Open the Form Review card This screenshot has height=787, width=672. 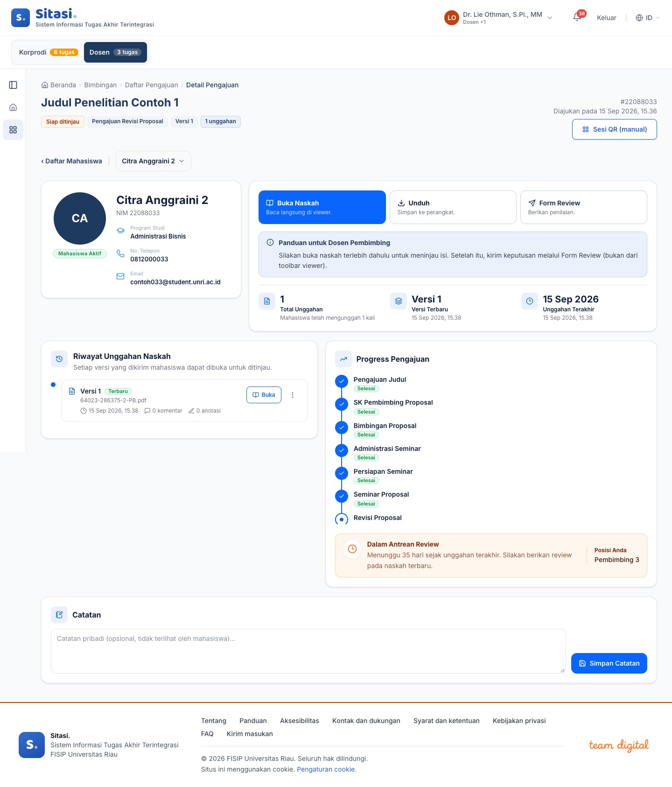(x=584, y=207)
